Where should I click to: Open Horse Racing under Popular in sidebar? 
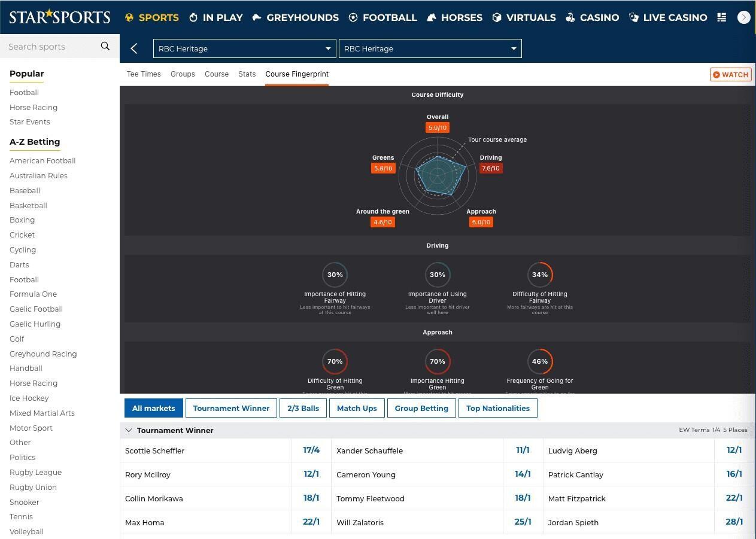pyautogui.click(x=34, y=108)
